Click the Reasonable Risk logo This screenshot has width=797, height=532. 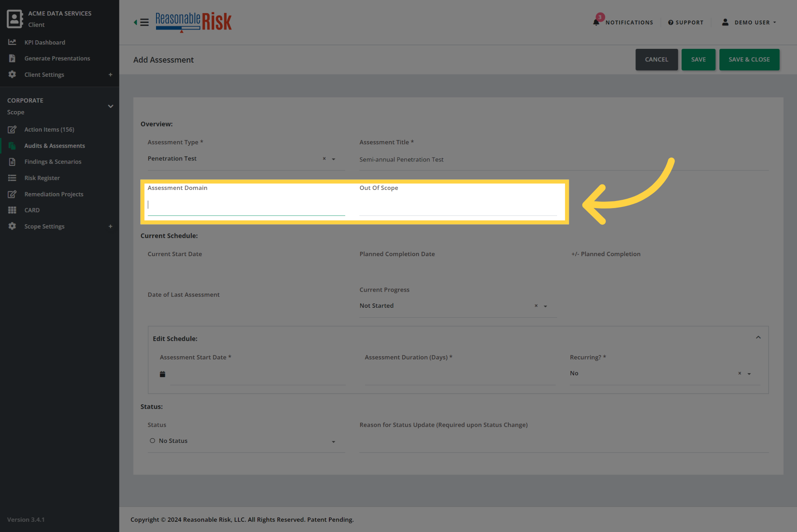pos(193,22)
